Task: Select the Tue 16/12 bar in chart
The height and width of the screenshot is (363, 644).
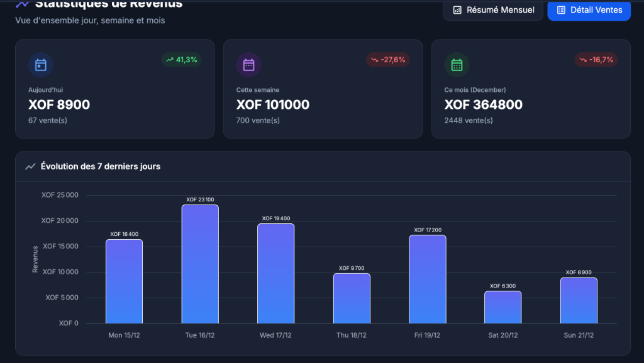Action: (200, 264)
